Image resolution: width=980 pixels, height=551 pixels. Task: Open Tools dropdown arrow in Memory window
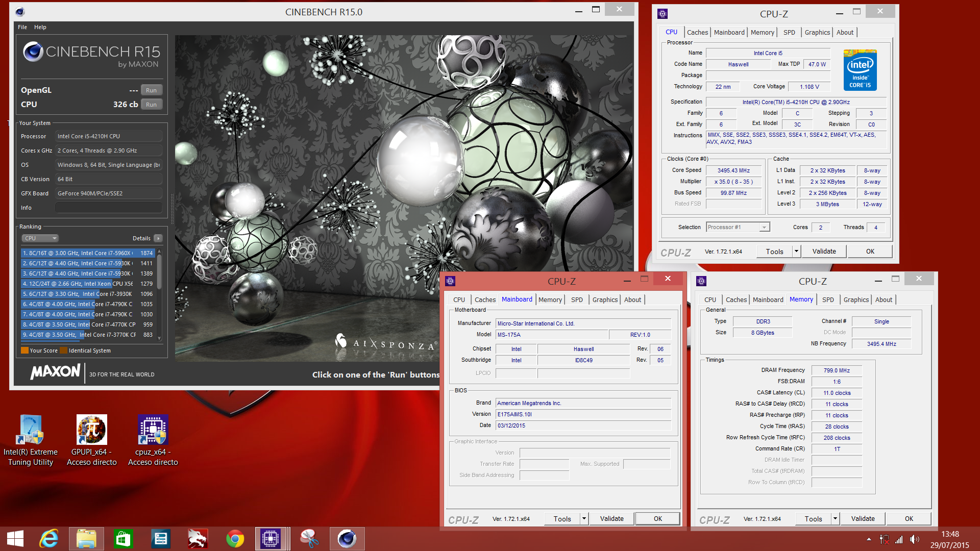(x=835, y=519)
